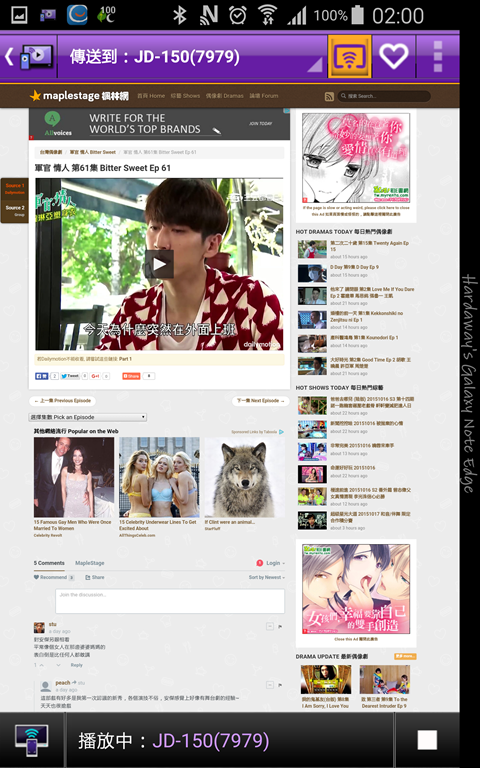Expand the 傳送到: JD-150(7979) device selector
The height and width of the screenshot is (768, 480).
pos(192,57)
